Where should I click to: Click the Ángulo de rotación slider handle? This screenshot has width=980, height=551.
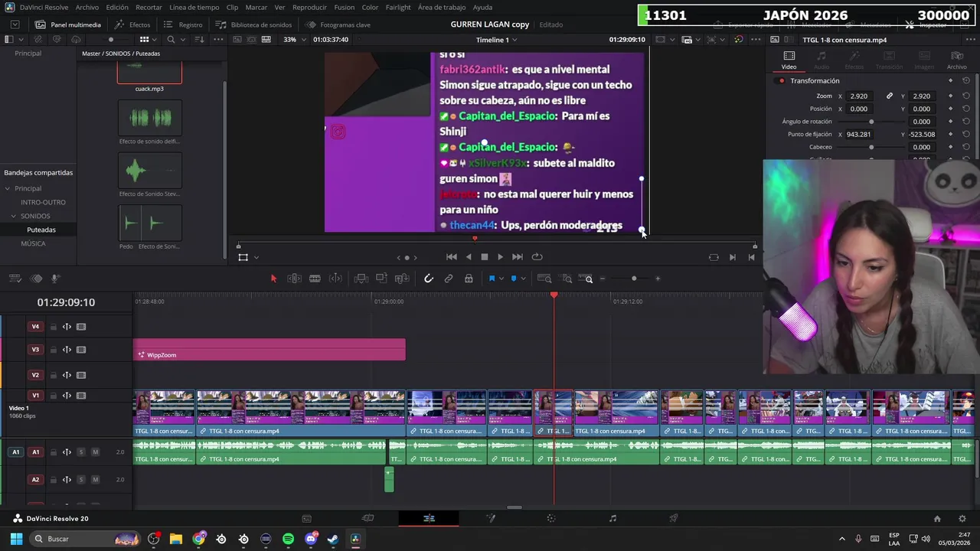[871, 122]
